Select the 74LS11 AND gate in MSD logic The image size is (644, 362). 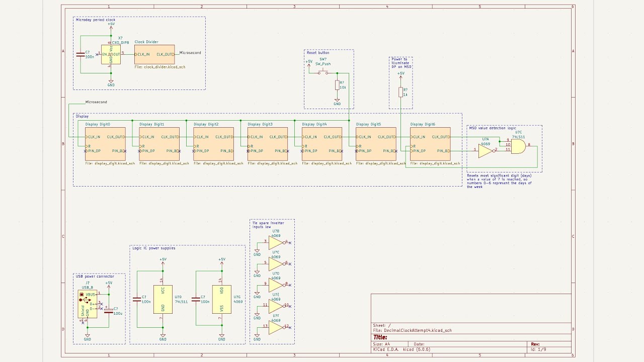pyautogui.click(x=518, y=146)
